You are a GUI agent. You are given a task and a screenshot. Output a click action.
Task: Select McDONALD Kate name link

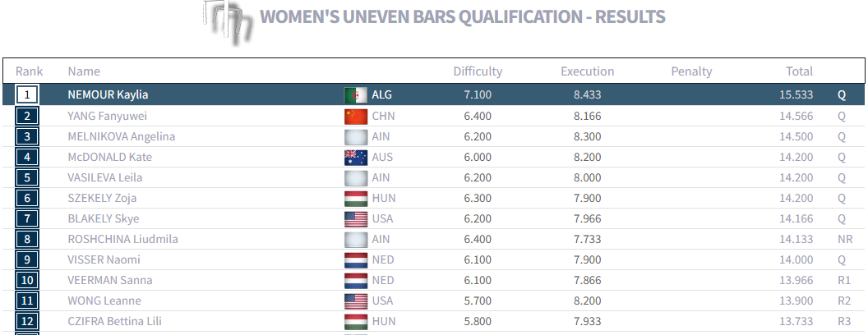109,158
